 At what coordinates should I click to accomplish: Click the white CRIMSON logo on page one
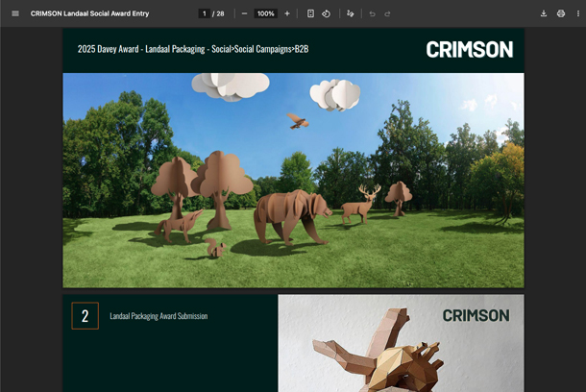[x=470, y=50]
